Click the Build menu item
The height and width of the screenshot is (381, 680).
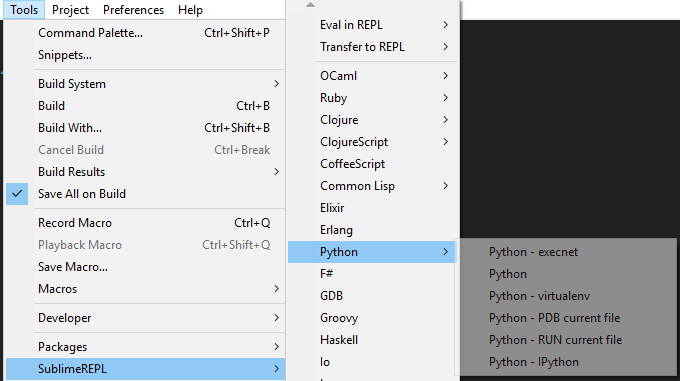point(145,106)
